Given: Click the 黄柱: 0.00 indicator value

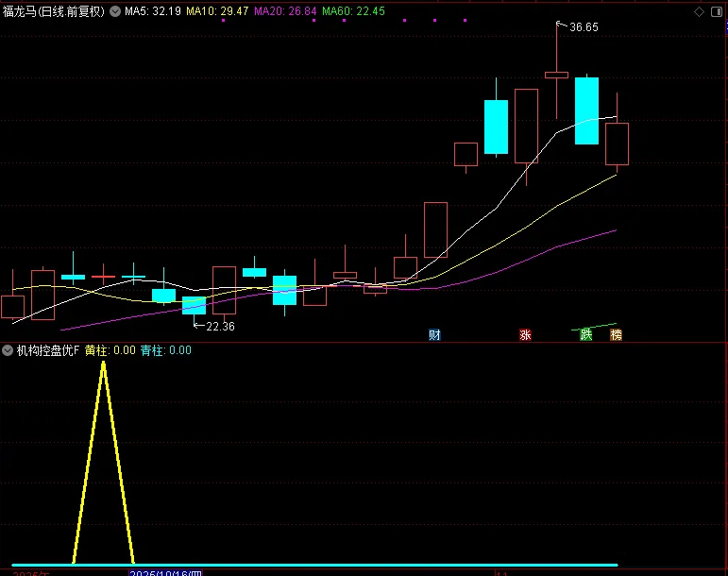Looking at the screenshot, I should 110,350.
